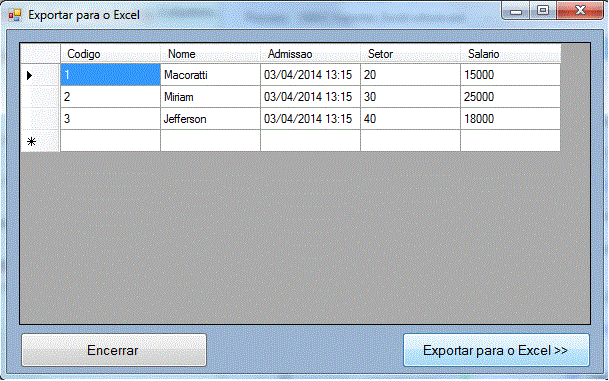Viewport: 609px width, 381px height.
Task: Select the Salario cell 15000
Action: pos(510,75)
